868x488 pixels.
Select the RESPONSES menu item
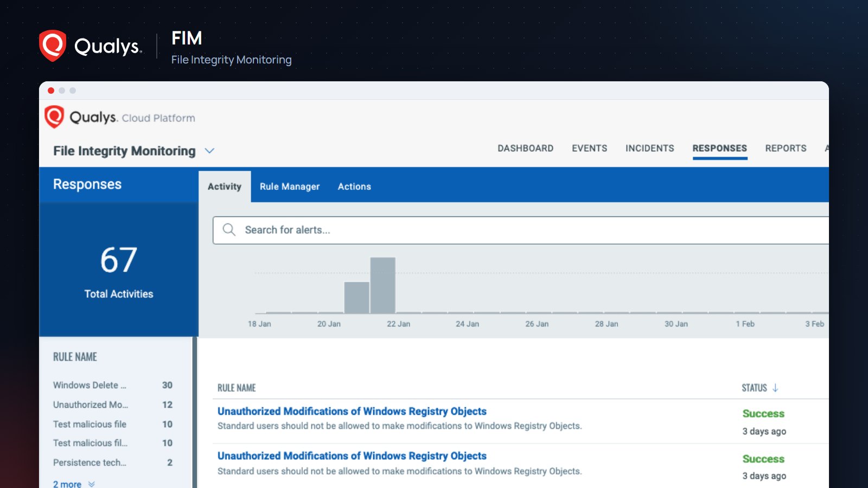pos(719,148)
